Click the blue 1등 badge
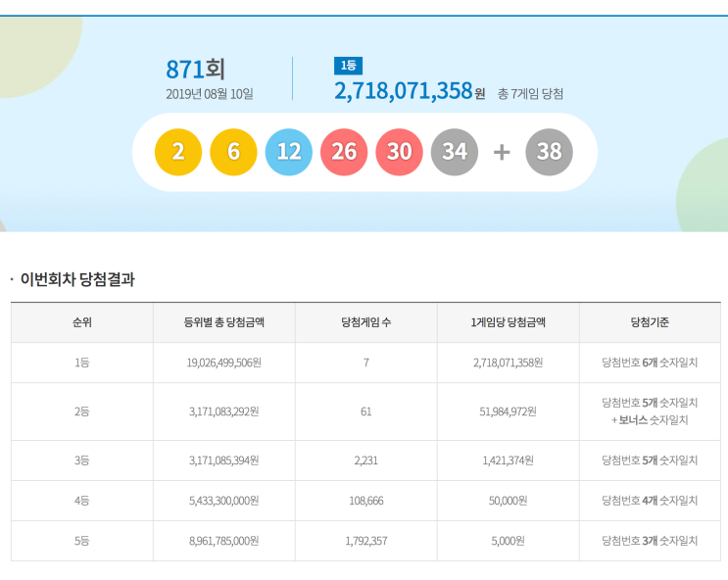The image size is (728, 580). tap(348, 66)
